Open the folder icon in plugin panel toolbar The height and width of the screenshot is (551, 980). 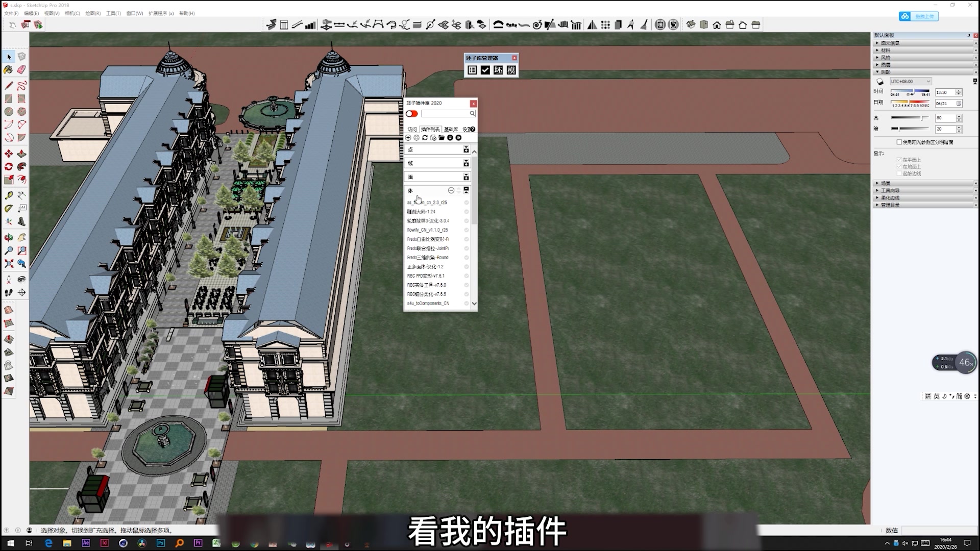click(442, 138)
